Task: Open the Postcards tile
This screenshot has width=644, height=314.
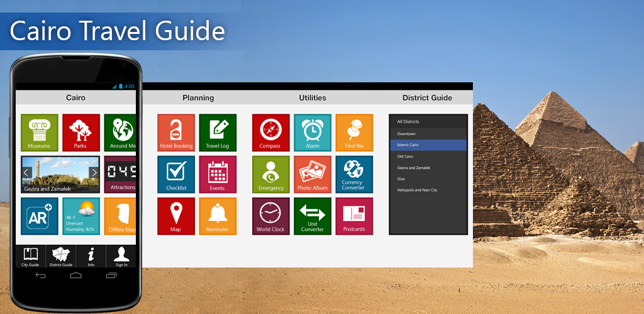Action: [x=355, y=217]
